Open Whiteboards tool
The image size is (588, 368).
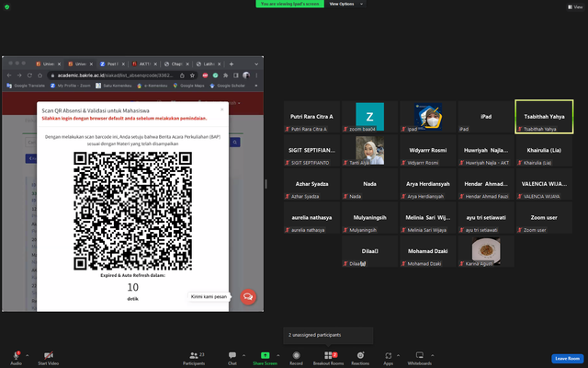420,358
